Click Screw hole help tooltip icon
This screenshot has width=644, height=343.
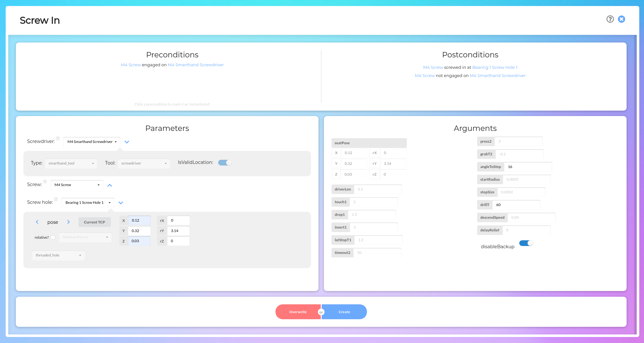coord(56,199)
